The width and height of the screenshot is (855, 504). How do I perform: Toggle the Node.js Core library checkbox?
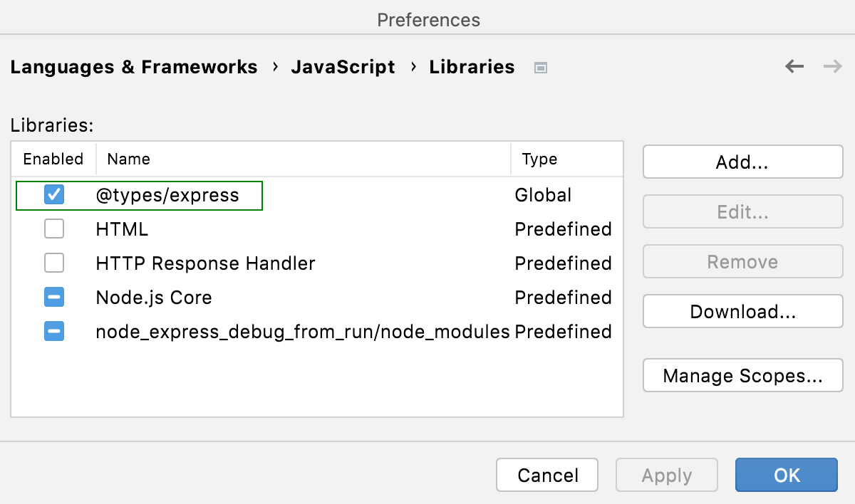pyautogui.click(x=53, y=297)
